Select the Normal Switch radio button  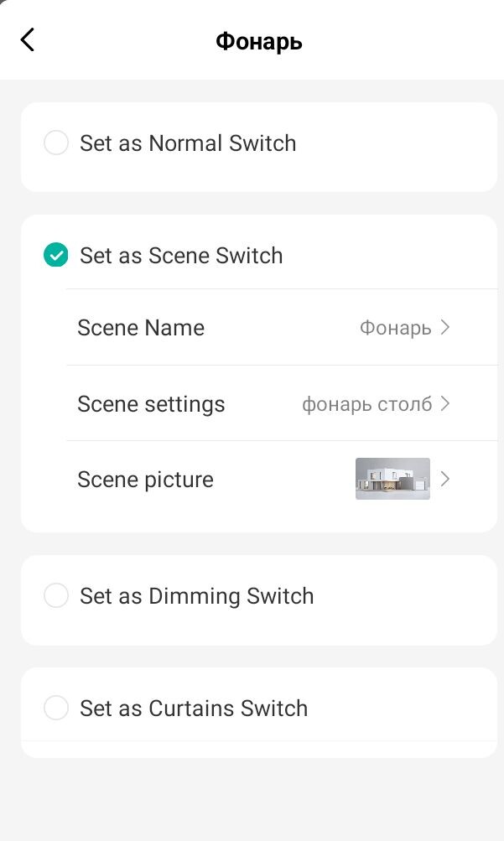pyautogui.click(x=56, y=143)
